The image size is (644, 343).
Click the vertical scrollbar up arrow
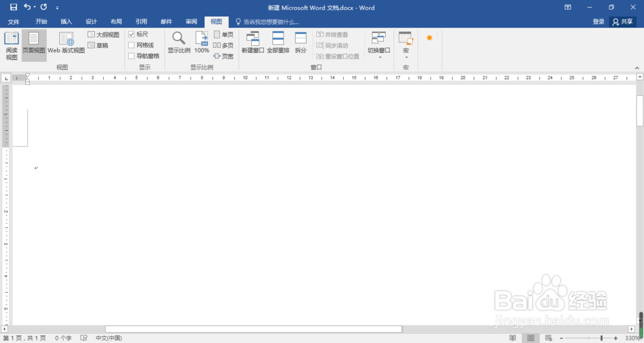coord(640,77)
